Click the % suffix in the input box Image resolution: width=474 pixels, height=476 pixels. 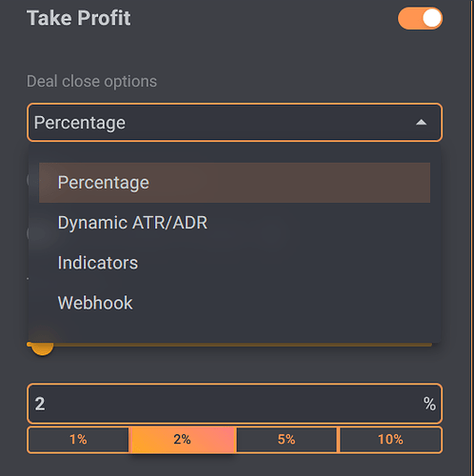pyautogui.click(x=429, y=404)
